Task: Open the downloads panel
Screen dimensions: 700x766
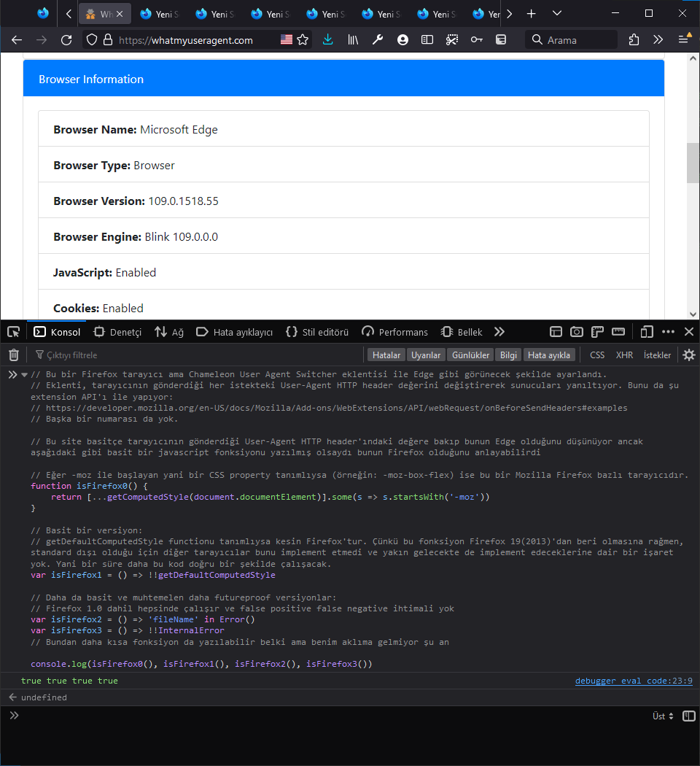Action: click(x=328, y=39)
